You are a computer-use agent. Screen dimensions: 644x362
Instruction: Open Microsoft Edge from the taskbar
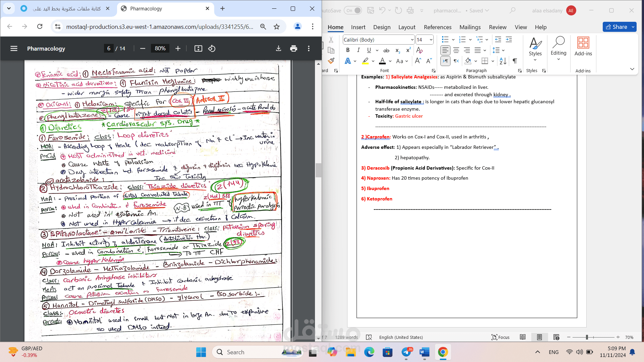click(369, 352)
